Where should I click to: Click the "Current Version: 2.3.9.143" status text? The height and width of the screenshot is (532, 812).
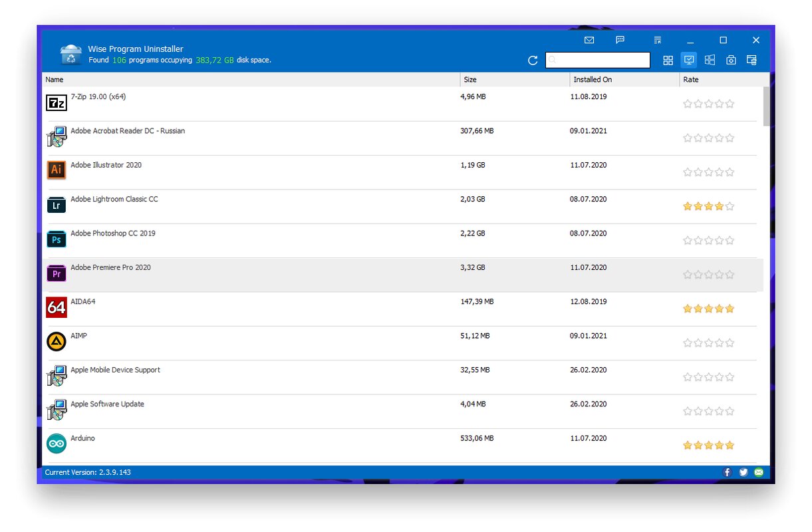88,472
